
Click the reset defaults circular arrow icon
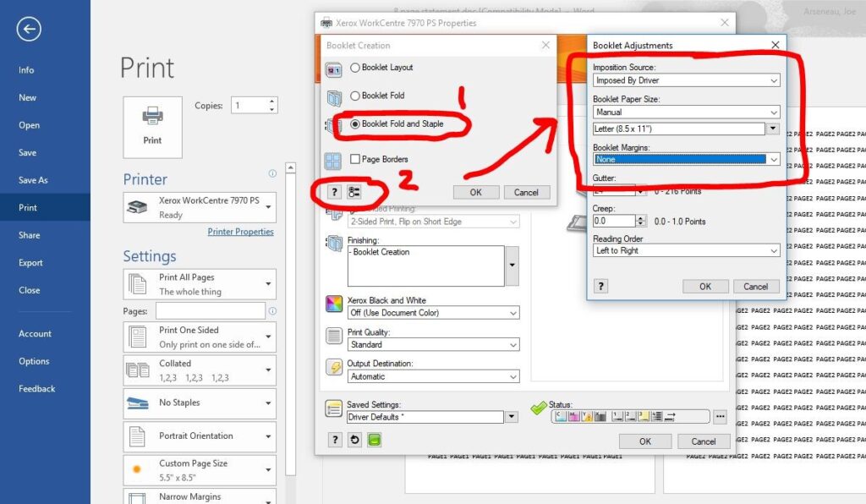tap(354, 440)
